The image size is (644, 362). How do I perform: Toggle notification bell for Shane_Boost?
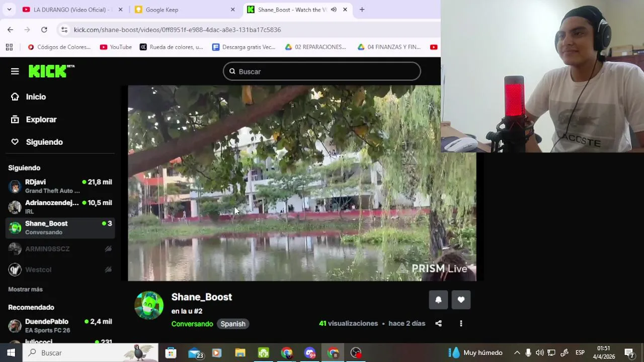click(438, 300)
